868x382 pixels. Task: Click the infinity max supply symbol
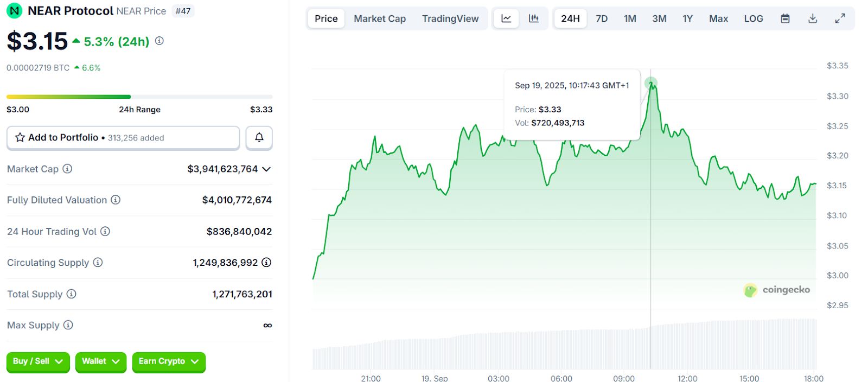tap(267, 325)
